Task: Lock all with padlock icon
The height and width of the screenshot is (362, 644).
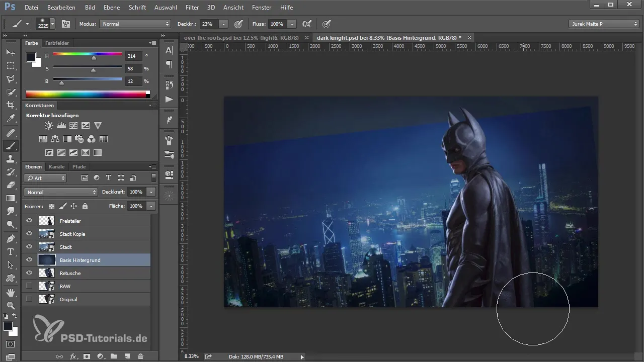Action: pos(85,206)
